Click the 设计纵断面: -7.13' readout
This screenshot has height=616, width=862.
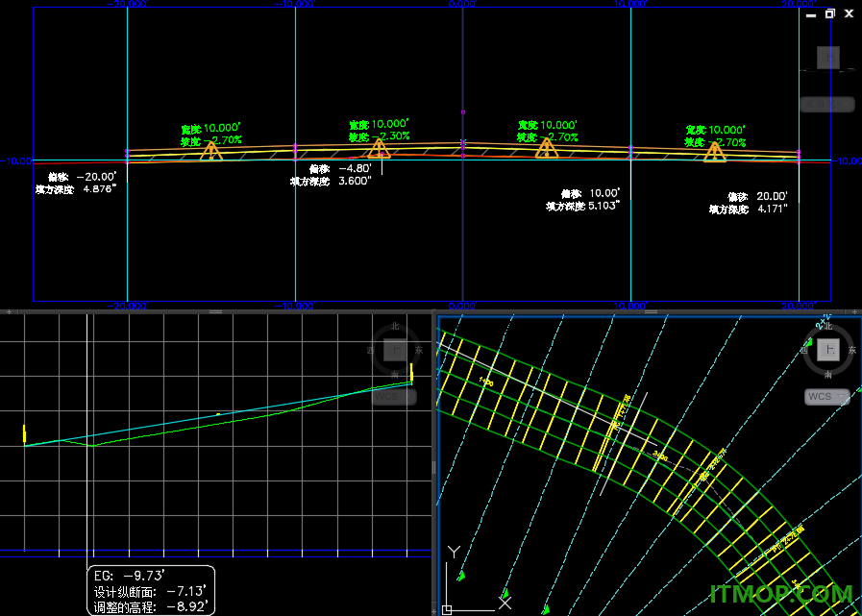coord(150,592)
